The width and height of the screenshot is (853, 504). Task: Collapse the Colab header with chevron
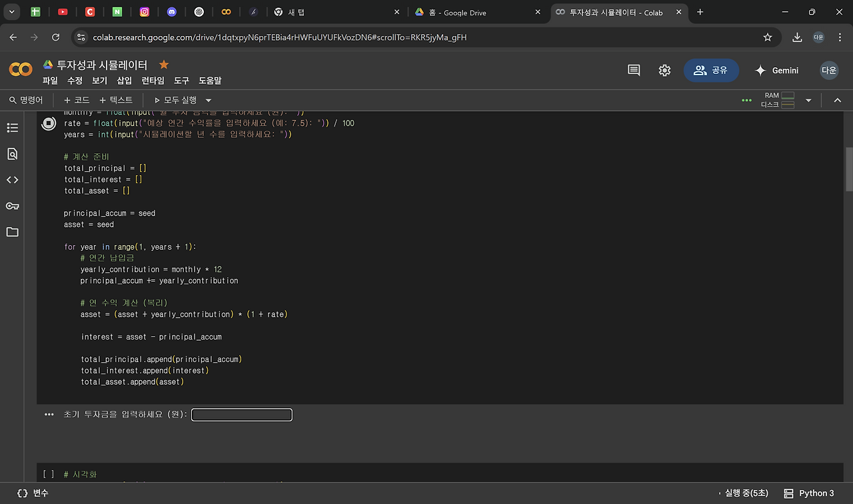838,100
